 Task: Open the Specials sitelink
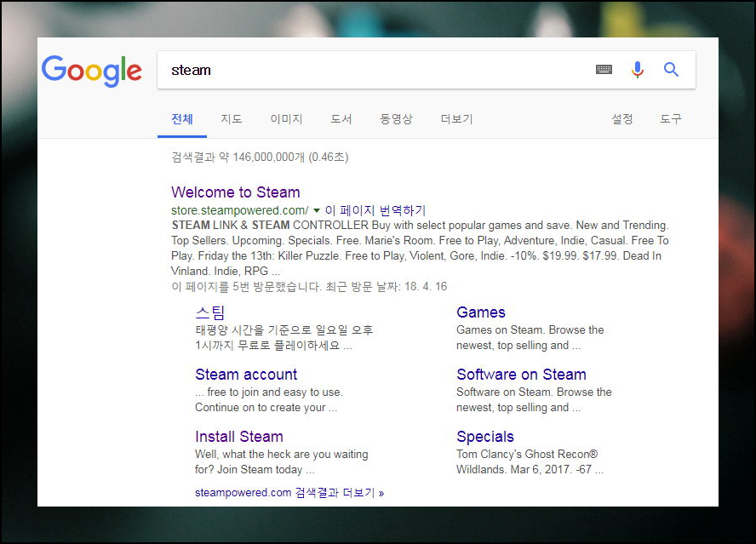pyautogui.click(x=485, y=437)
